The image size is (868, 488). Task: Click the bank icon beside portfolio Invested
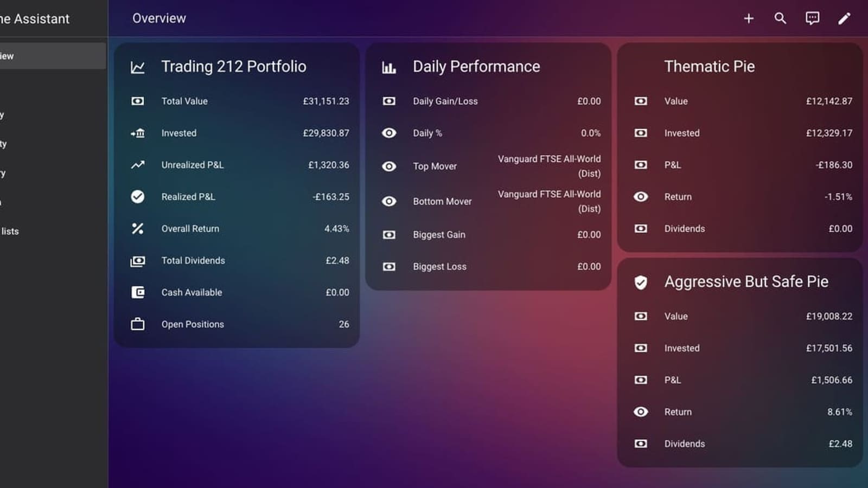click(x=138, y=133)
